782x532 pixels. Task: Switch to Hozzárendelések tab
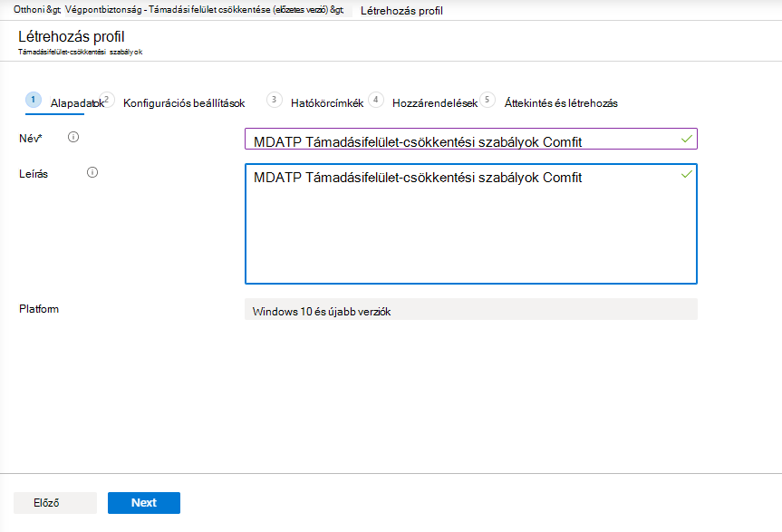click(x=435, y=103)
